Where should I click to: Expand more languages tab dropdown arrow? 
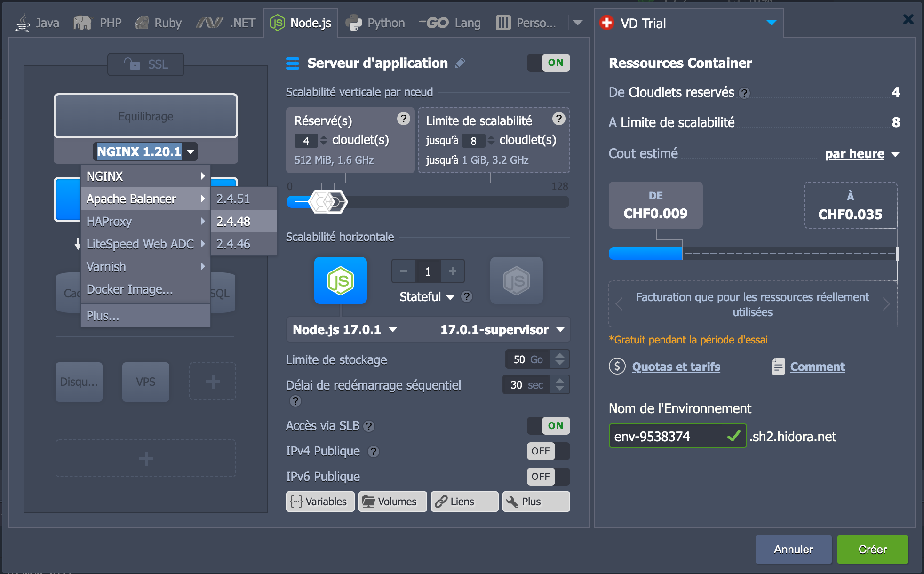point(578,23)
